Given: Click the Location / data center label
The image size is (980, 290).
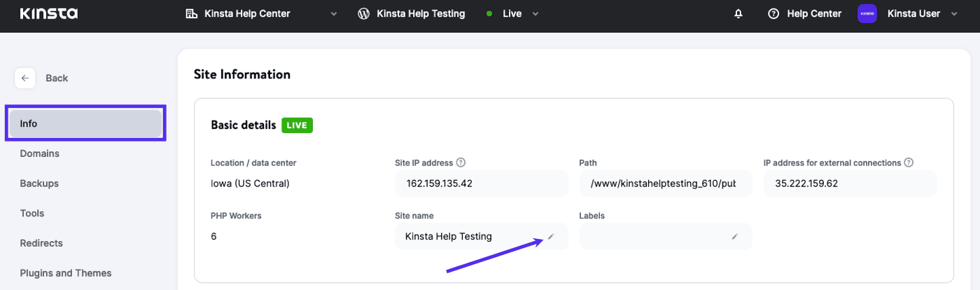Looking at the screenshot, I should click(253, 163).
